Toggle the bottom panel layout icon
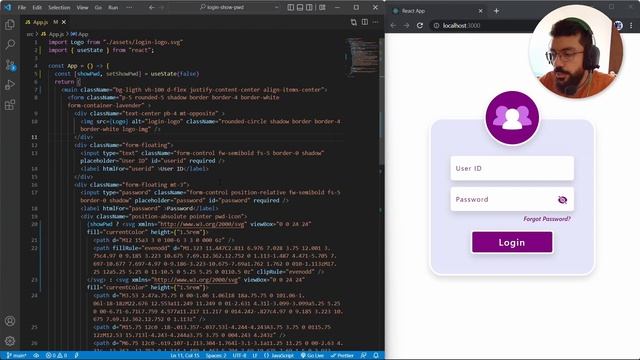 (x=300, y=7)
